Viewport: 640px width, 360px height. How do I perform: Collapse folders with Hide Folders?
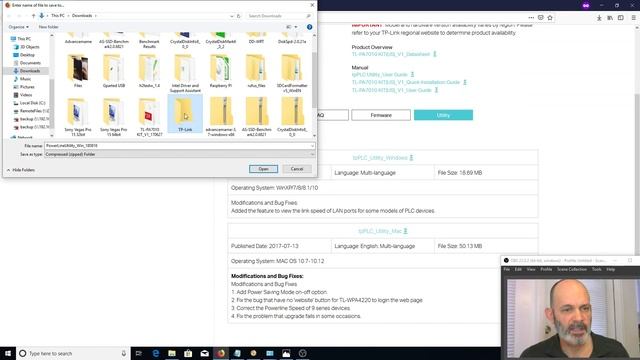(21, 170)
